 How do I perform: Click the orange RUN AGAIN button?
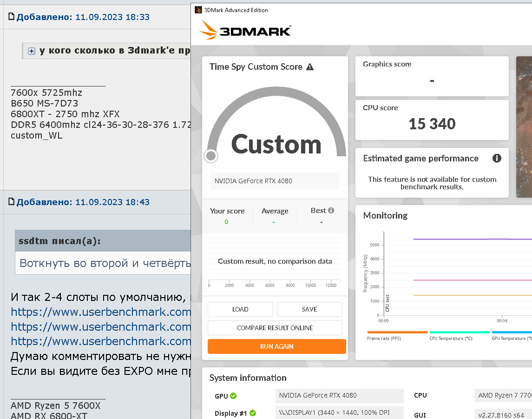[x=277, y=346]
